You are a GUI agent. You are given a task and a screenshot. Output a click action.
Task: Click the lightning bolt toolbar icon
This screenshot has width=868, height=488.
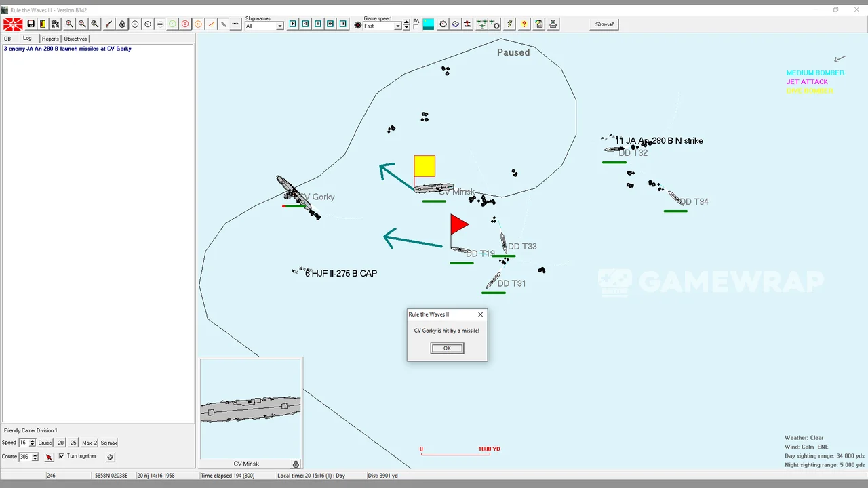pos(509,24)
